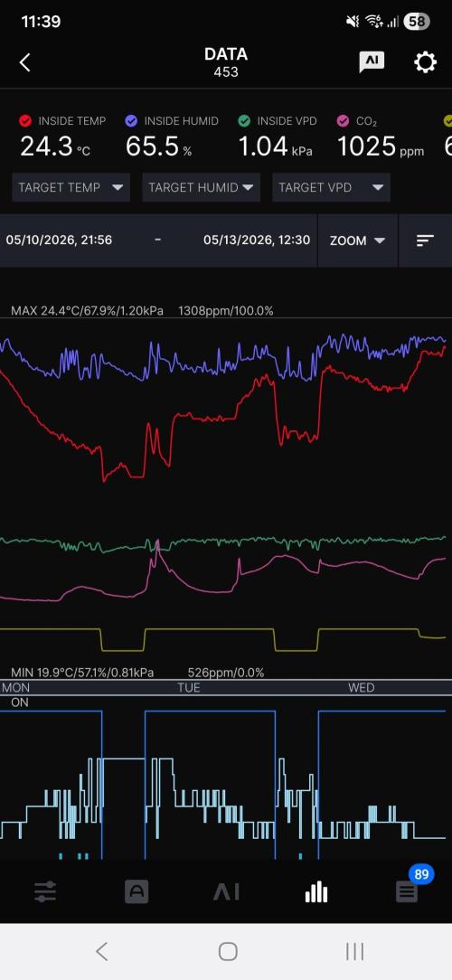Expand the TARGET VPD dropdown

point(331,187)
